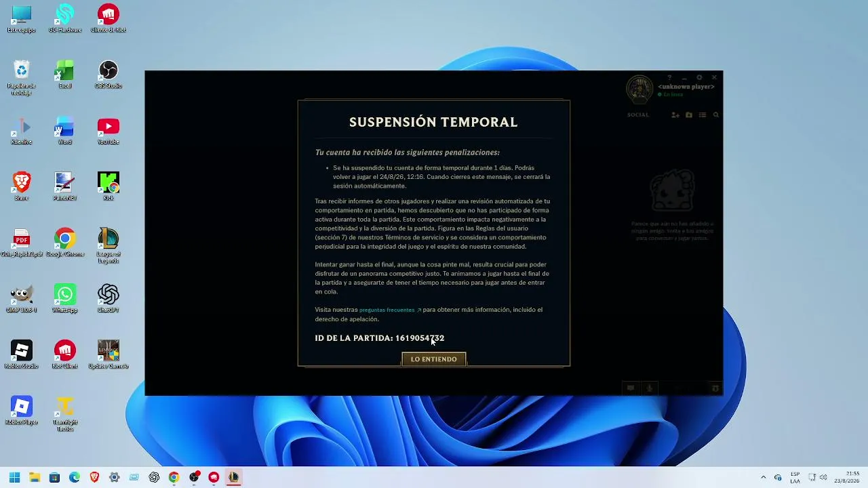Screen dimensions: 868x488
Task: Open Teamfight Tactics desktop shortcut
Action: click(x=65, y=413)
